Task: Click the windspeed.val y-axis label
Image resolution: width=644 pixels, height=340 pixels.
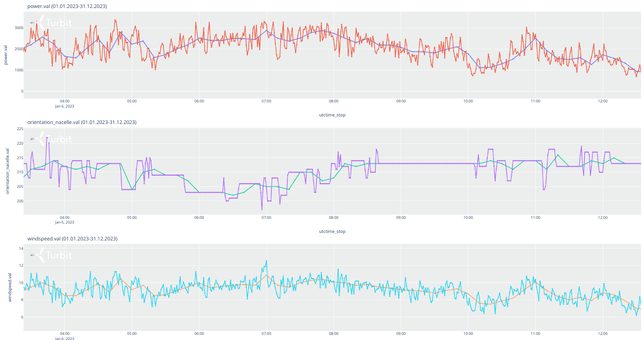Action: pos(10,287)
